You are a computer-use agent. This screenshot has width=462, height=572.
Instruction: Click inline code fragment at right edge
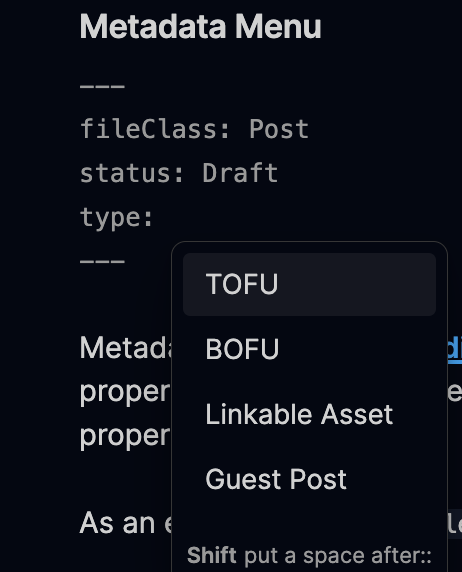pos(455,524)
